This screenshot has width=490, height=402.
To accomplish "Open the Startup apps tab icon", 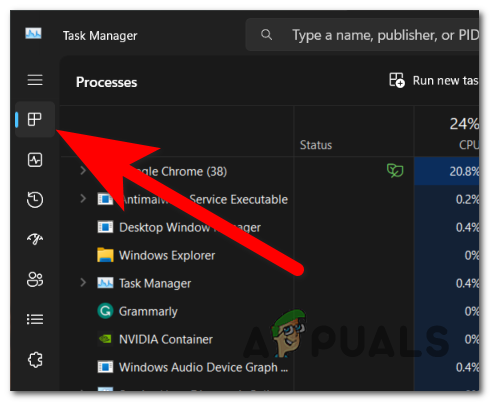I will (x=35, y=239).
